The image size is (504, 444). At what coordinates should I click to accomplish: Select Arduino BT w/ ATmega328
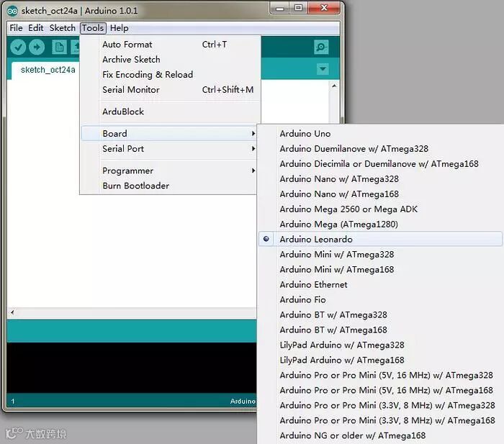click(380, 314)
